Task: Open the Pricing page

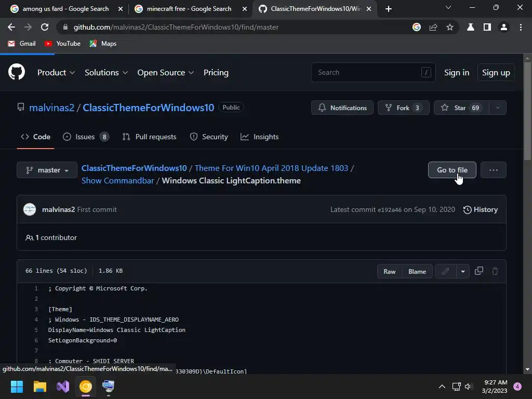Action: [216, 73]
